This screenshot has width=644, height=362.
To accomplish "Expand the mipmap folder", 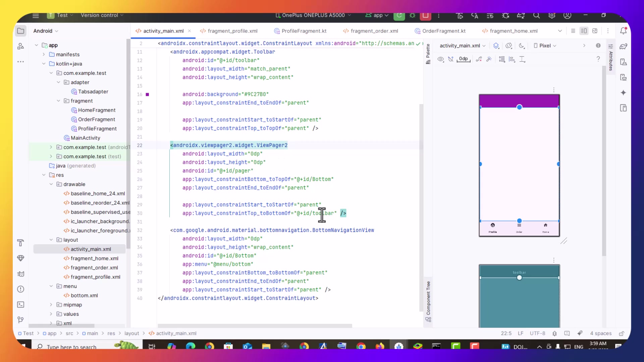I will point(51,305).
